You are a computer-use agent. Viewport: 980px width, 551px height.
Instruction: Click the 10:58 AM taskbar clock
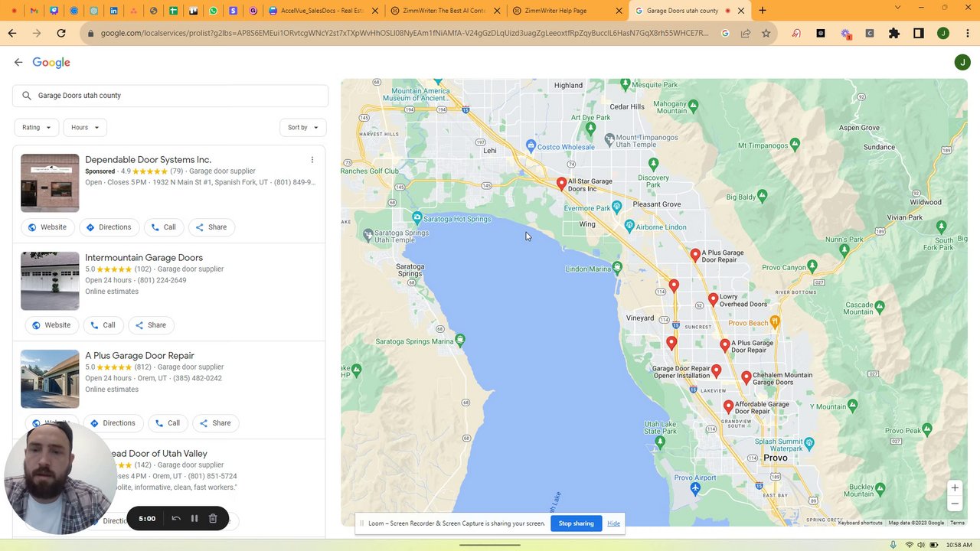pos(959,545)
